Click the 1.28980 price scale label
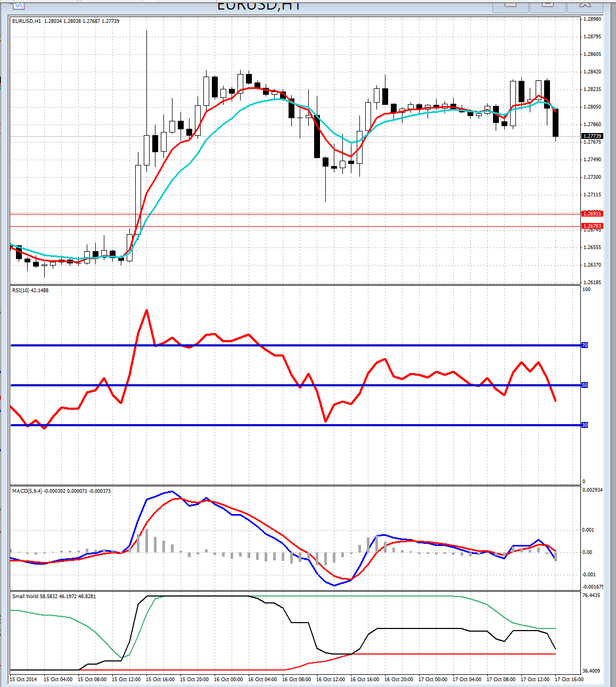Image resolution: width=616 pixels, height=687 pixels. point(592,19)
